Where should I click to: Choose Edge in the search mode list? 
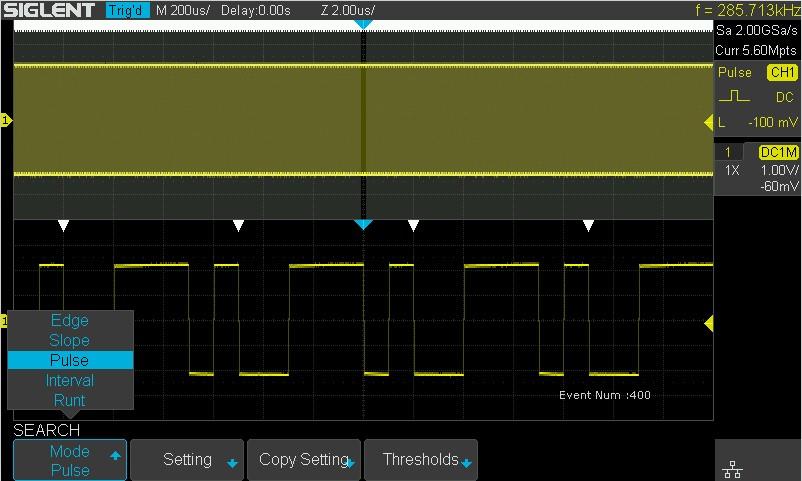pyautogui.click(x=70, y=321)
